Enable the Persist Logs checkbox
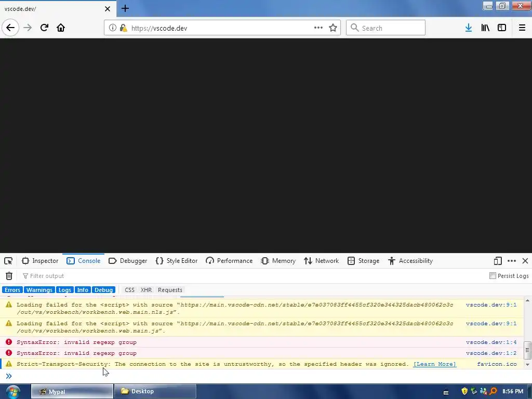 pyautogui.click(x=493, y=275)
